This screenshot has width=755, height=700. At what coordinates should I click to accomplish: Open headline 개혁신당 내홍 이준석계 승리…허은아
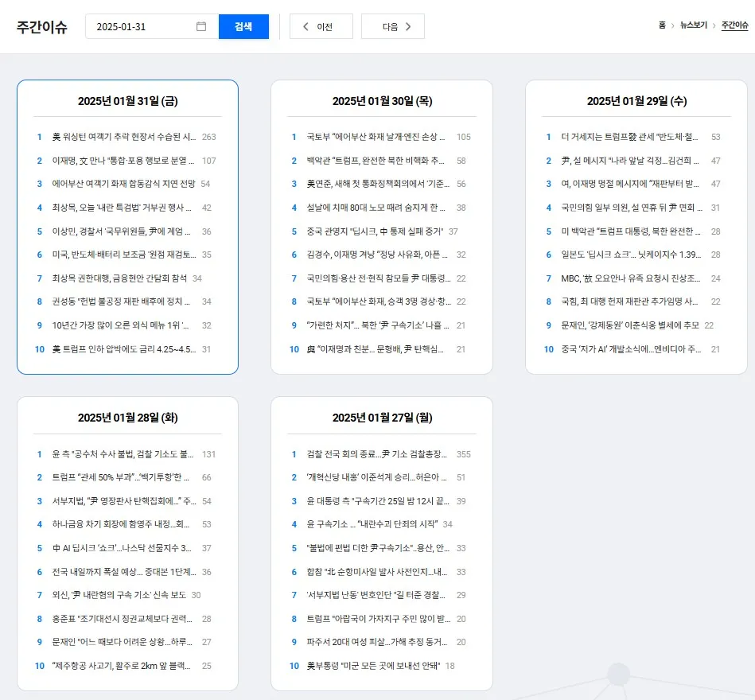coord(376,477)
